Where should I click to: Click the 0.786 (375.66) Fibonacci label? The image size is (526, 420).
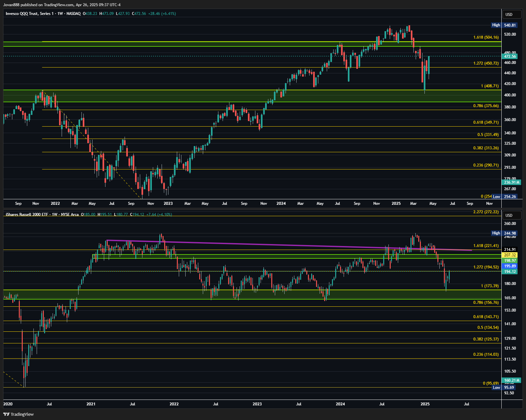486,106
